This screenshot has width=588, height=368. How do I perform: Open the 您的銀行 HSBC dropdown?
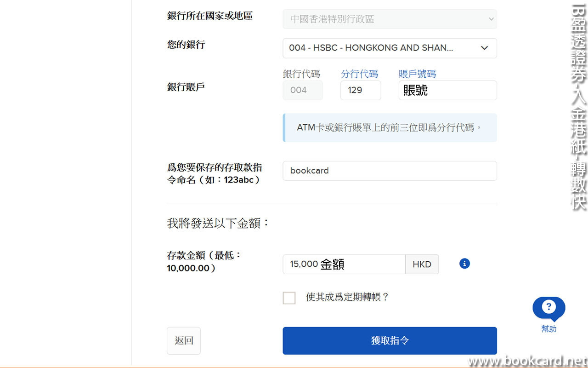pos(389,48)
